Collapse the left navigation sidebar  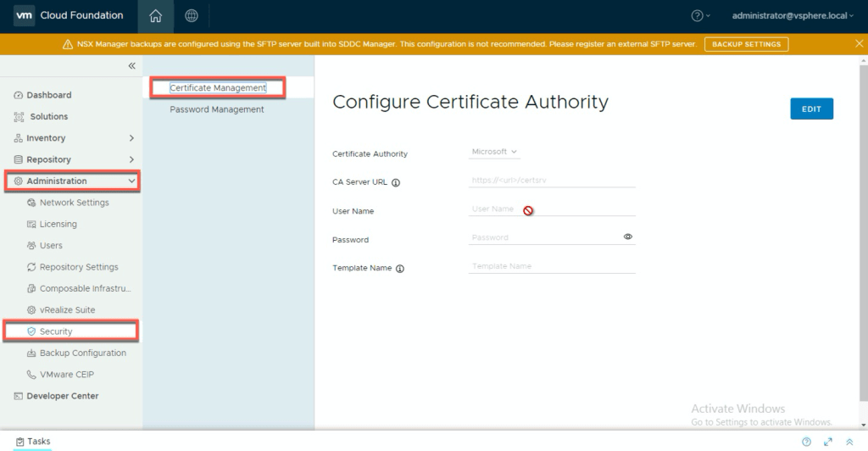pyautogui.click(x=131, y=66)
